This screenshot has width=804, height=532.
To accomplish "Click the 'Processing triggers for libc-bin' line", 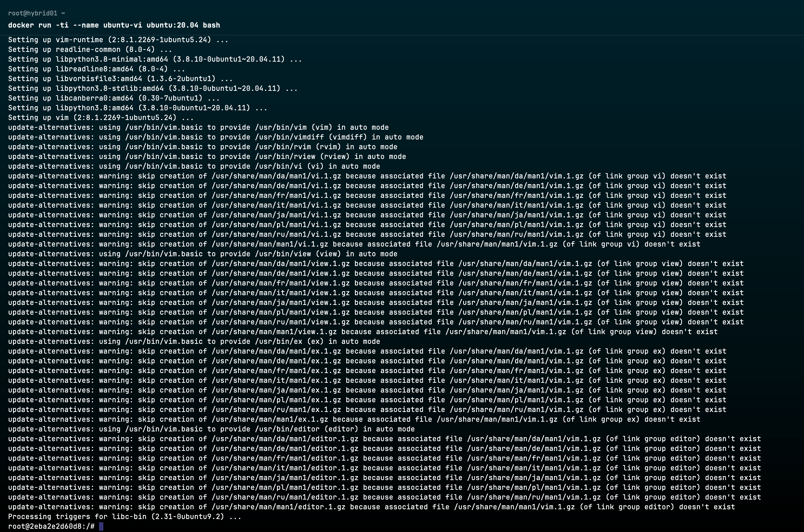I will [125, 516].
